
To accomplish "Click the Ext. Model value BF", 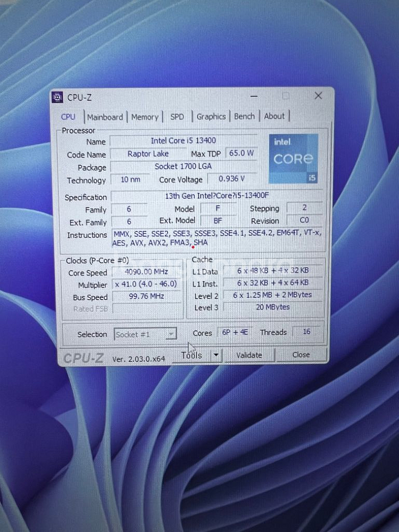I will pos(218,221).
